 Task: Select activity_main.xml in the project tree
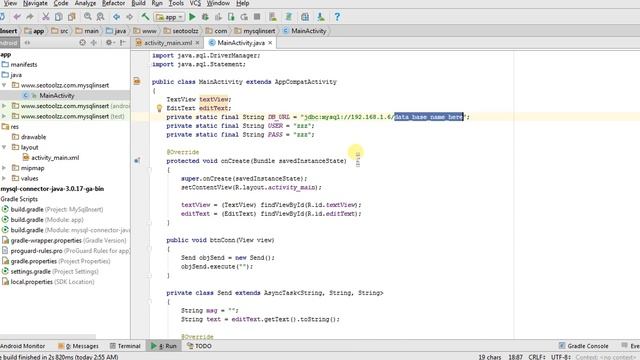click(55, 158)
